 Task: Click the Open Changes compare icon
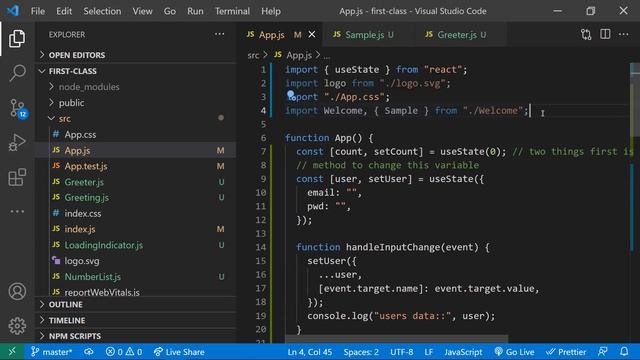coord(586,35)
